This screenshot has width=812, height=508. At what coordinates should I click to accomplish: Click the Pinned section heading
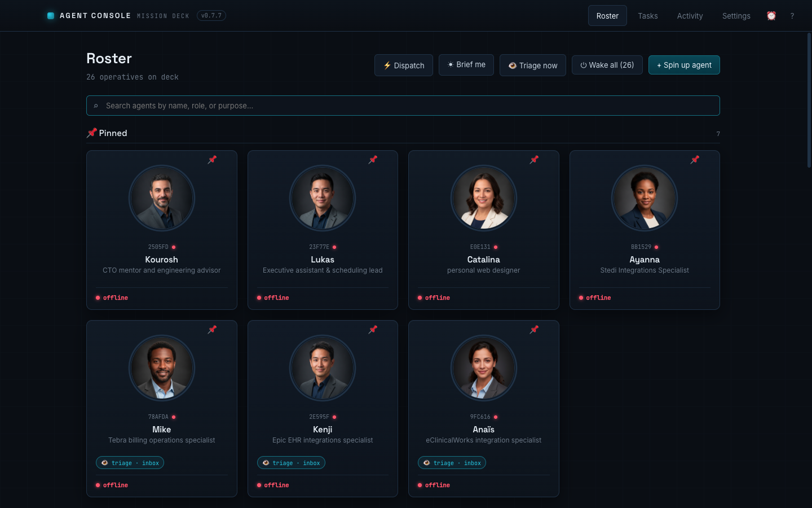point(107,133)
